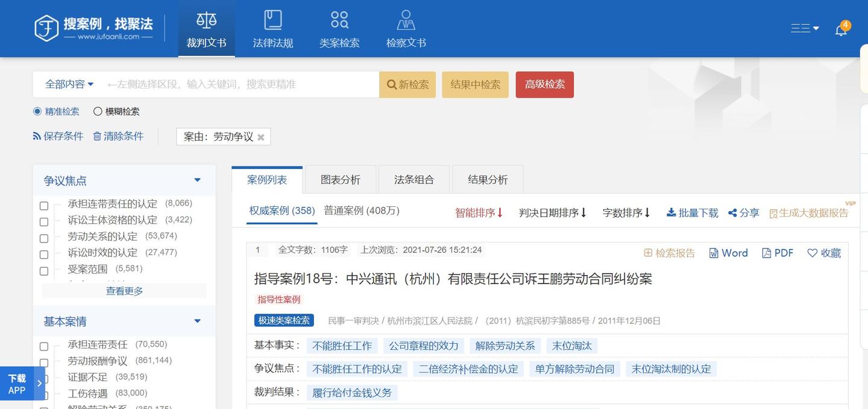
Task: Favorite the case with 收藏 heart icon
Action: (x=824, y=253)
